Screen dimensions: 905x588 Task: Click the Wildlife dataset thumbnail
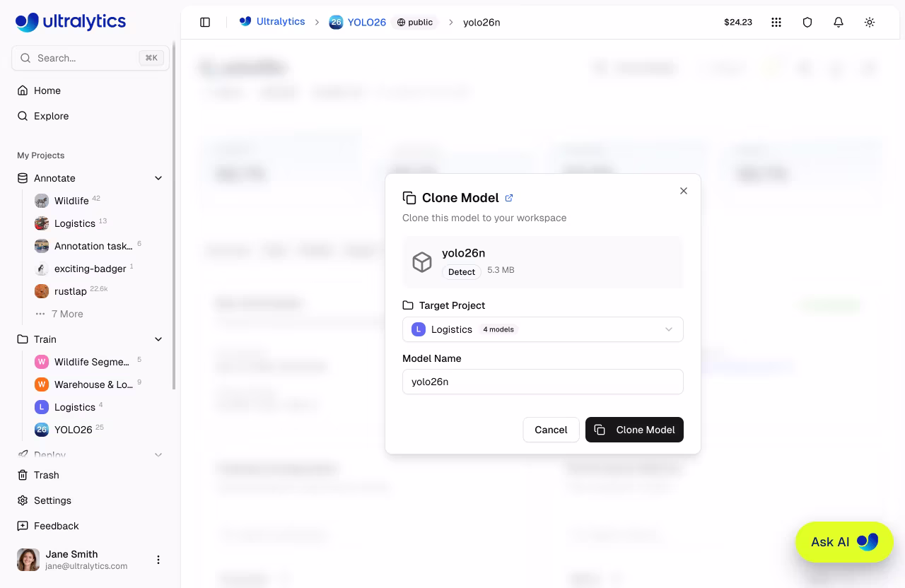(x=42, y=201)
